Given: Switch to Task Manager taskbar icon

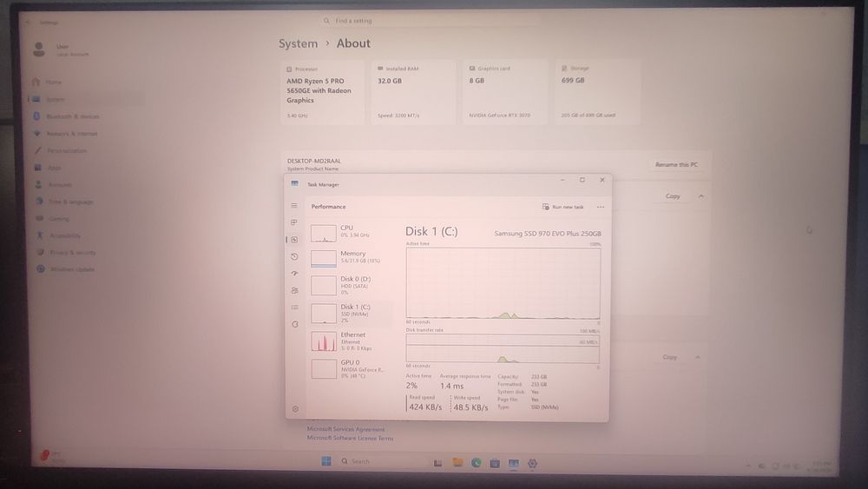Looking at the screenshot, I should coord(514,464).
